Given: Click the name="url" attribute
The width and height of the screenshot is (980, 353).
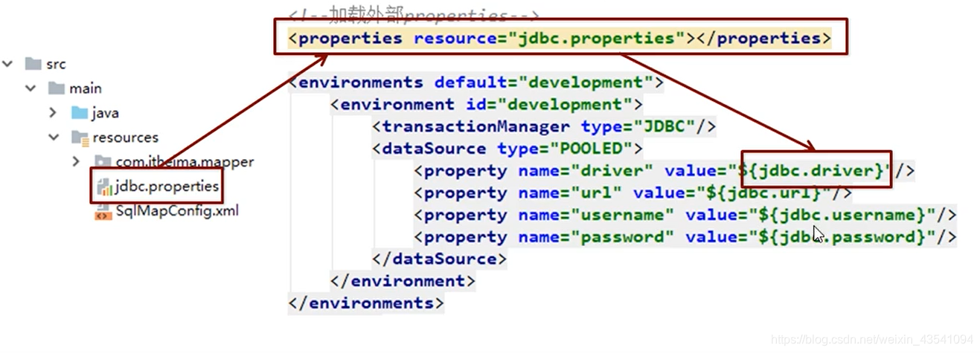Looking at the screenshot, I should 570,193.
